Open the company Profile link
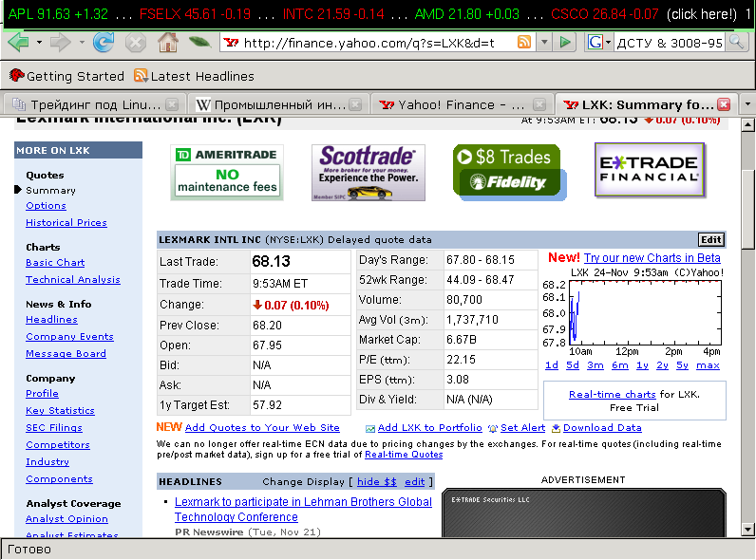 (42, 393)
